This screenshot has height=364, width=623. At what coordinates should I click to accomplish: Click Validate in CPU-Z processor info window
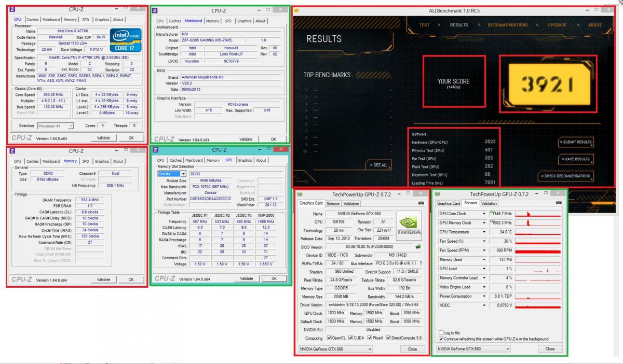click(x=104, y=138)
